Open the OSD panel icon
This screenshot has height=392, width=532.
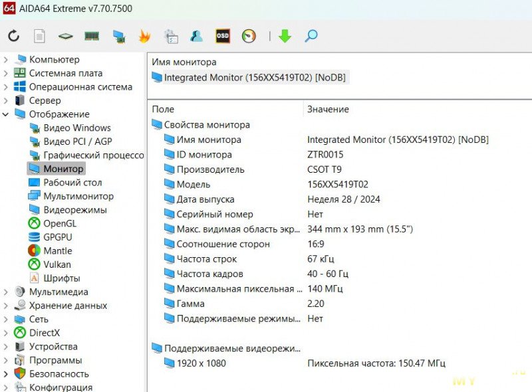pyautogui.click(x=223, y=36)
